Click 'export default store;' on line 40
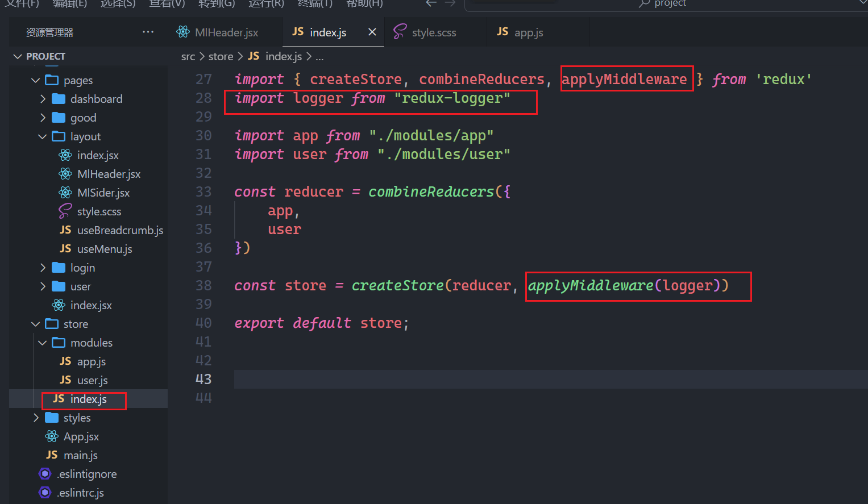868x504 pixels. 322,323
